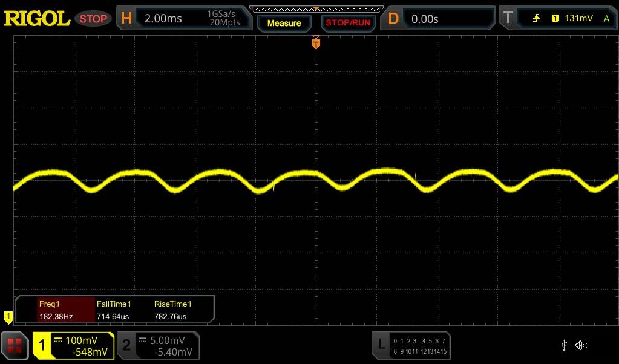
Task: Toggle the logic analyzer L channels
Action: coord(381,346)
